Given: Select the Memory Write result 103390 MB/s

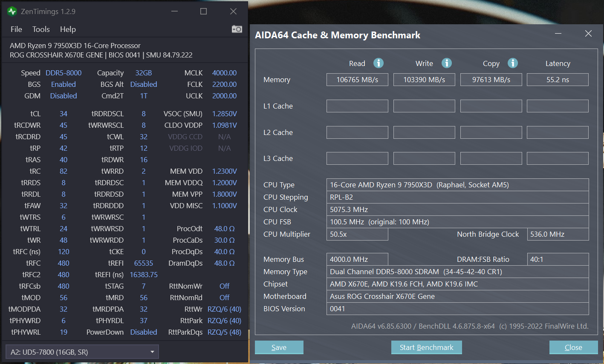Looking at the screenshot, I should click(x=424, y=80).
